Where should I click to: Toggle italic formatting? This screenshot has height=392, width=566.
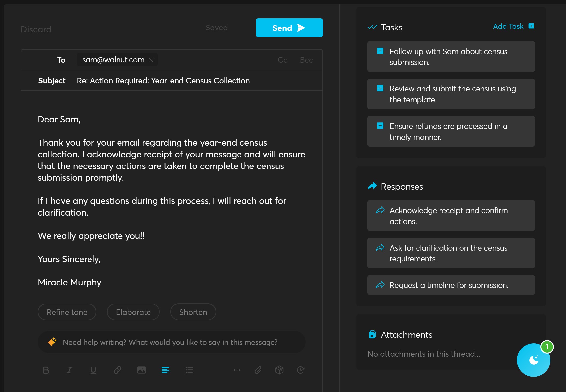coord(70,370)
